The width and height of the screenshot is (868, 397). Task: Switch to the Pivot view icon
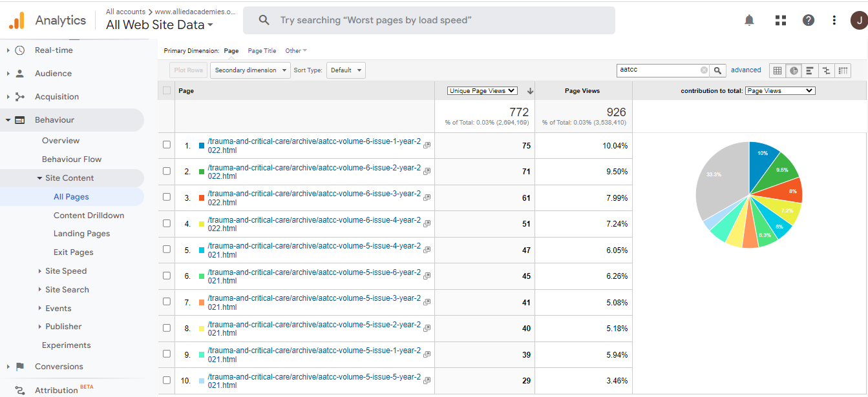pyautogui.click(x=843, y=70)
